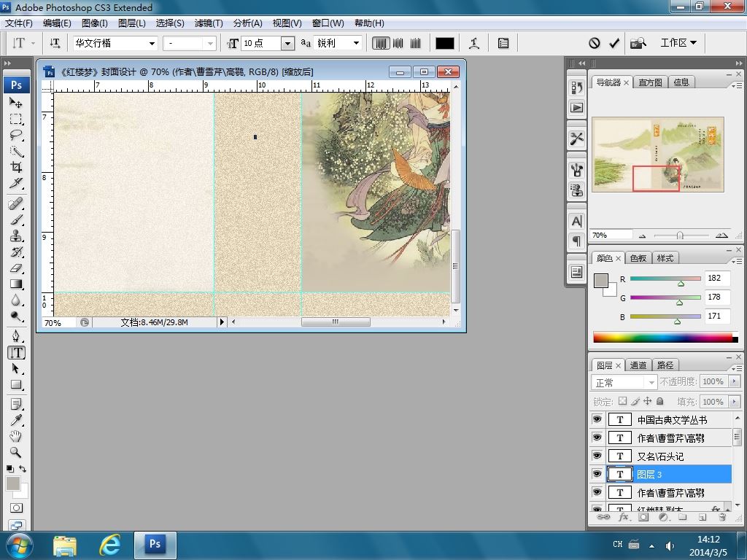Commit current text edits
Viewport: 747px width, 560px height.
point(614,43)
